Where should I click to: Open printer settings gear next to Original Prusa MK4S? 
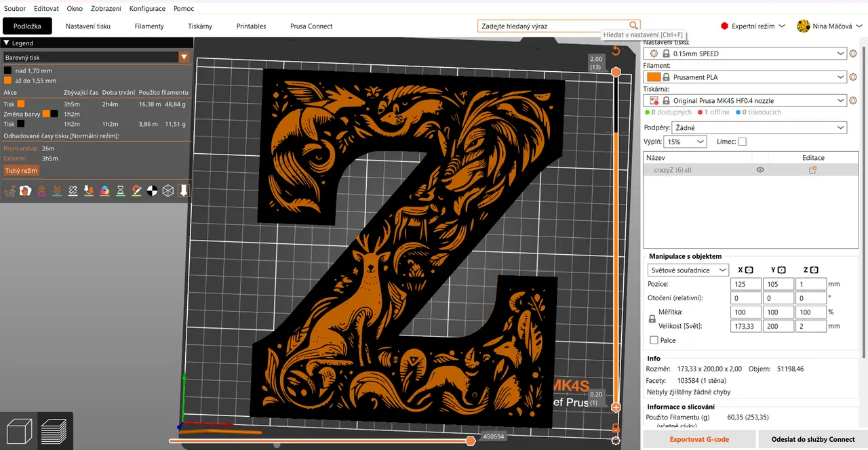[853, 100]
